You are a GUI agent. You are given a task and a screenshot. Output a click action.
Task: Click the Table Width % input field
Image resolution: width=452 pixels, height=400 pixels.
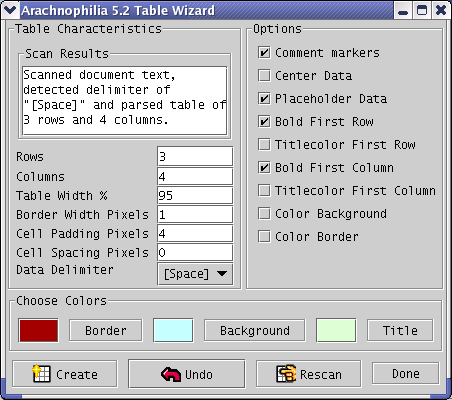coord(195,195)
